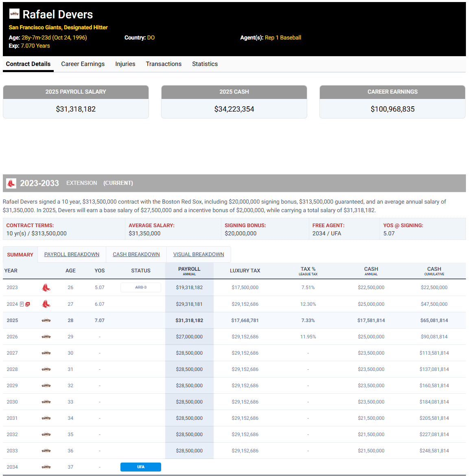
Task: Open the CASH BREAKDOWN tab
Action: [x=136, y=254]
